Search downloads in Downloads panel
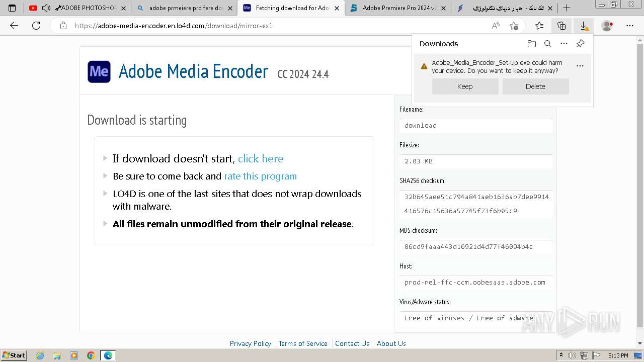The width and height of the screenshot is (644, 362). coord(548,44)
